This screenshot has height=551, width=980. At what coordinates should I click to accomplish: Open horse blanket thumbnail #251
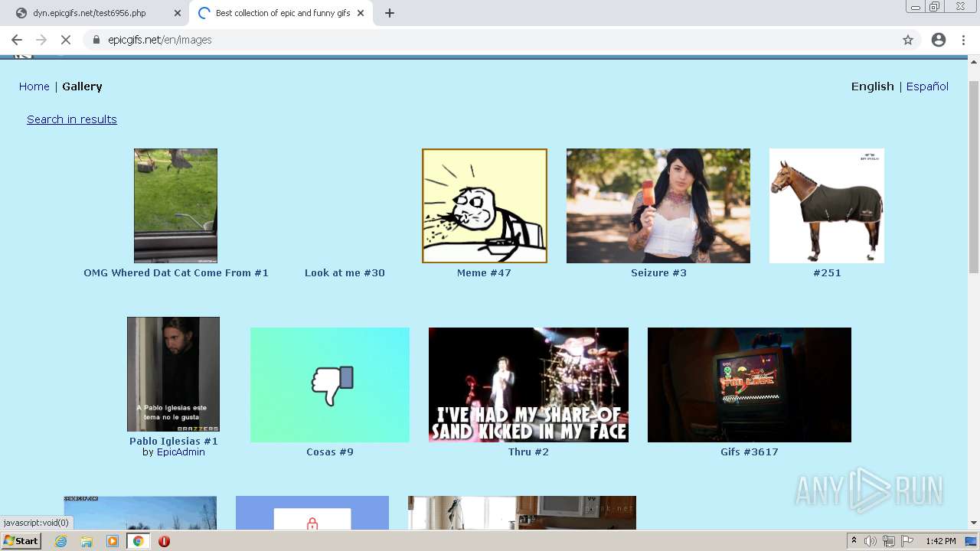click(x=827, y=206)
